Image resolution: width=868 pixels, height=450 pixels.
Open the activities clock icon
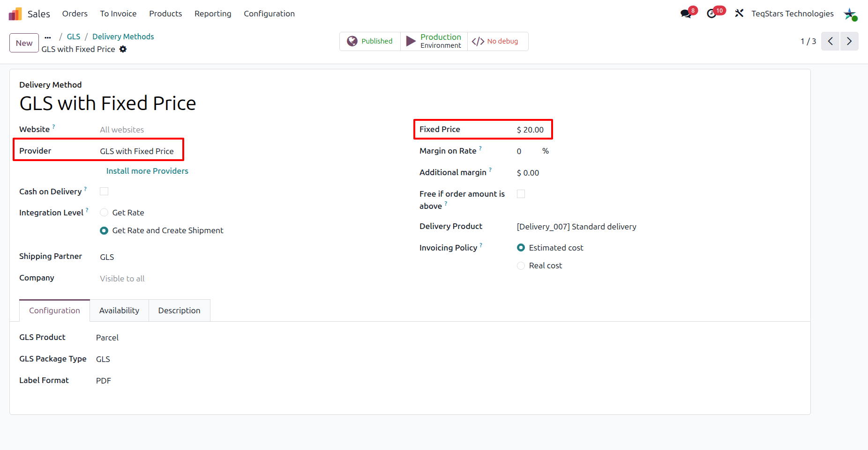coord(711,14)
